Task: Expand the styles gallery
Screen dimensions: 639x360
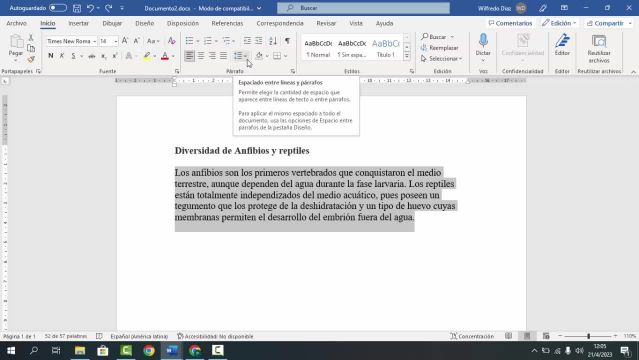Action: click(407, 56)
